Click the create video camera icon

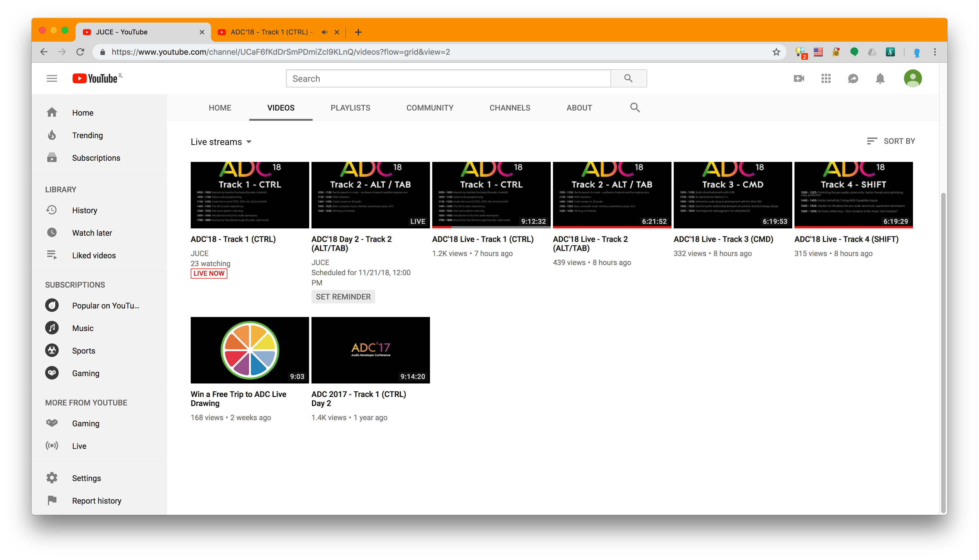799,78
